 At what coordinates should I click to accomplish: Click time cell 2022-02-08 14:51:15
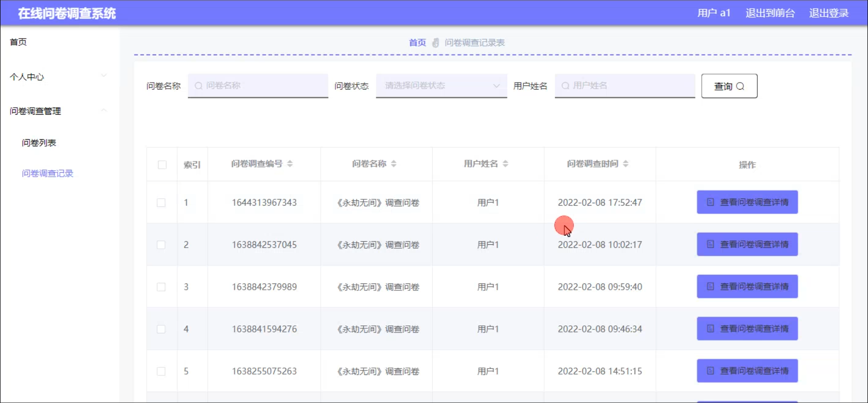pyautogui.click(x=600, y=371)
